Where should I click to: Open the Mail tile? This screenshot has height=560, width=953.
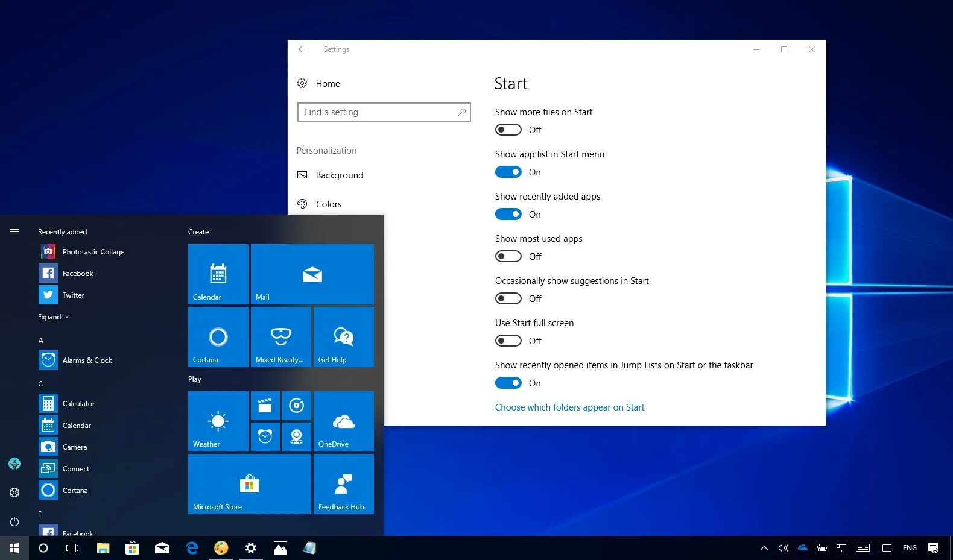point(312,274)
